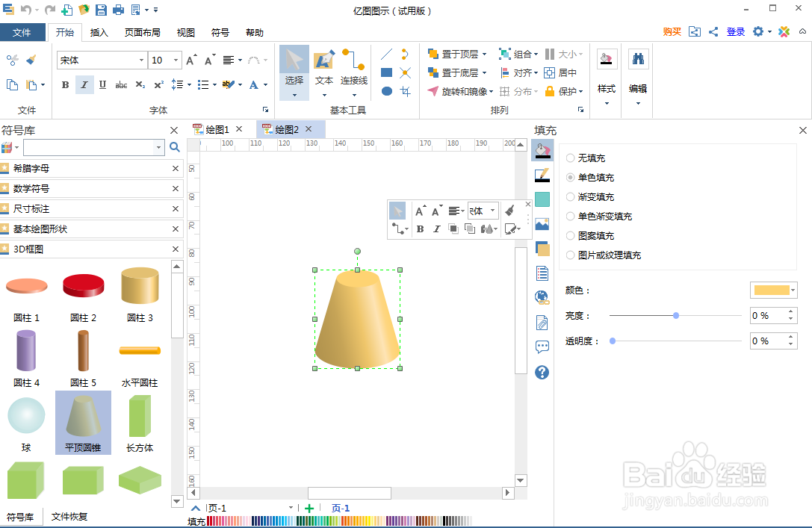This screenshot has height=528, width=812.
Task: Toggle bold formatting in the font group
Action: click(x=65, y=85)
